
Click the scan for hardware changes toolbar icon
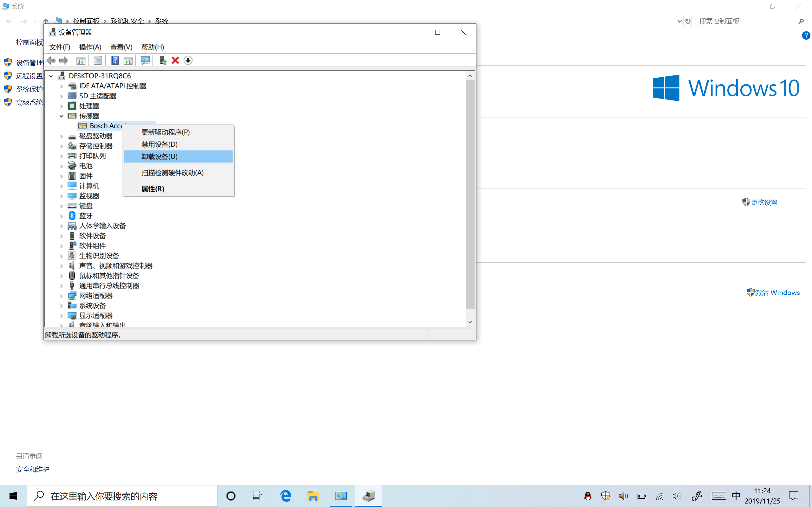[145, 60]
